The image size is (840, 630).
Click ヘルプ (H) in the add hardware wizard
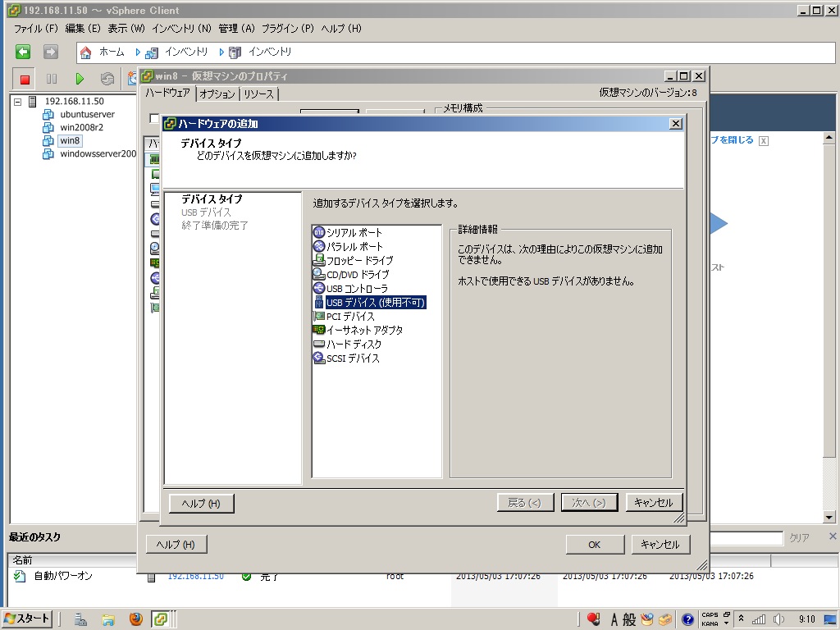202,503
